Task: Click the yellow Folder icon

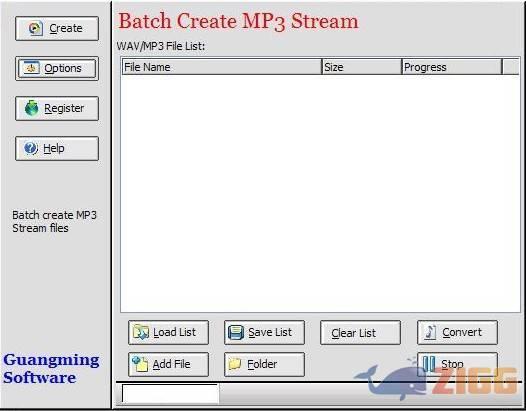Action: 235,364
